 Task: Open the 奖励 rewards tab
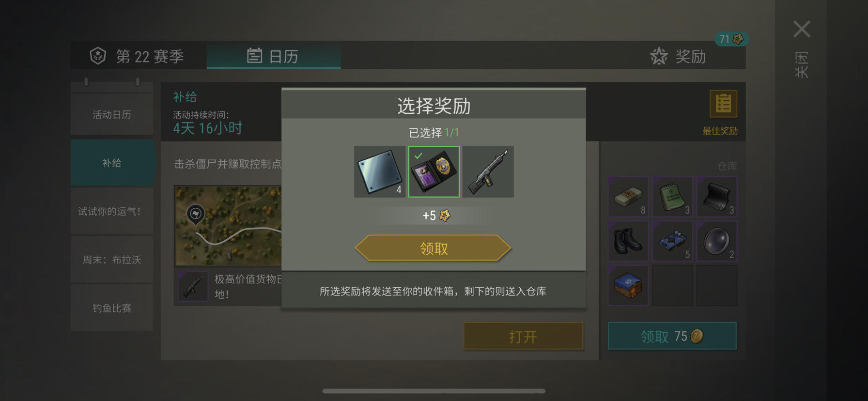coord(678,57)
